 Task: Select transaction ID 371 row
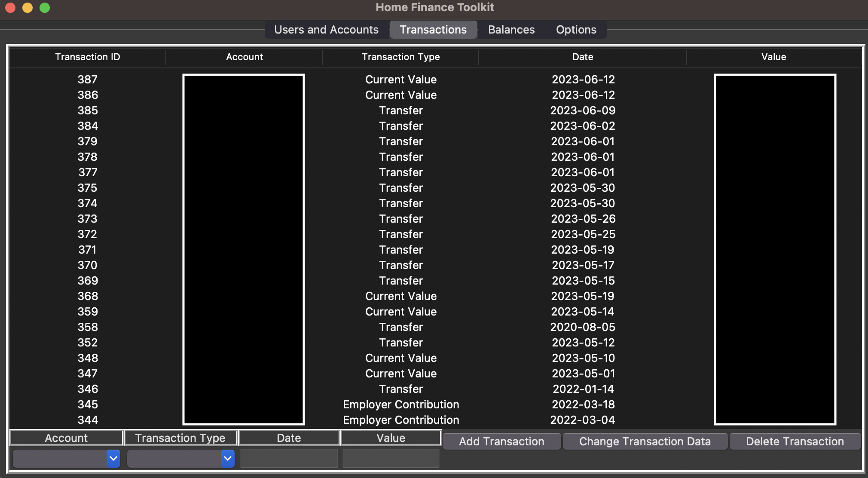click(x=435, y=250)
